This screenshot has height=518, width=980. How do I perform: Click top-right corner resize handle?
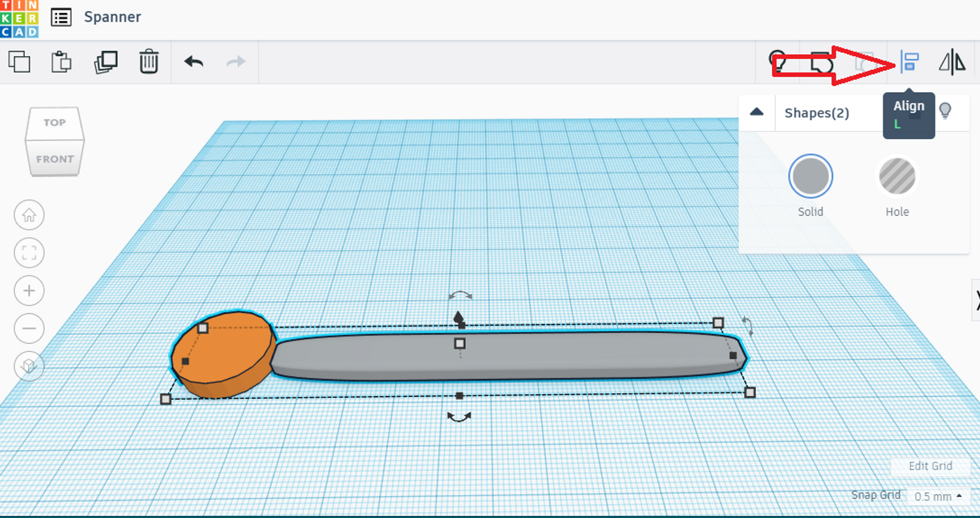pos(718,323)
